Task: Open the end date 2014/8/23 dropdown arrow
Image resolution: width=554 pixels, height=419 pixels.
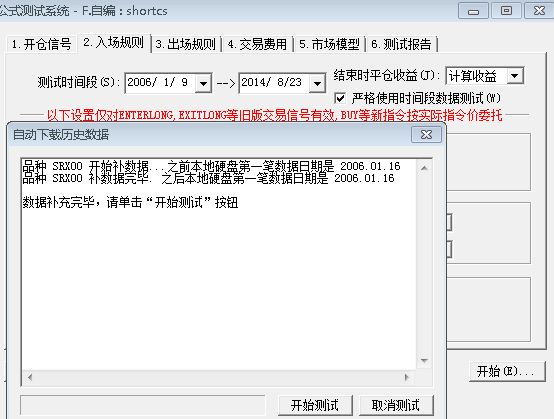Action: click(317, 83)
